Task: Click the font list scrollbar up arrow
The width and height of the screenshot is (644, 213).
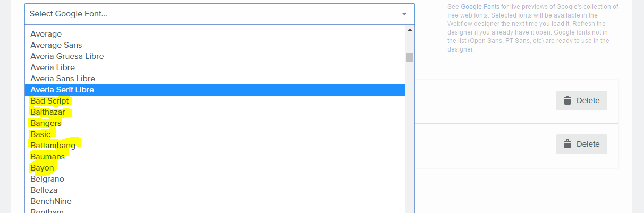Action: coord(410,30)
